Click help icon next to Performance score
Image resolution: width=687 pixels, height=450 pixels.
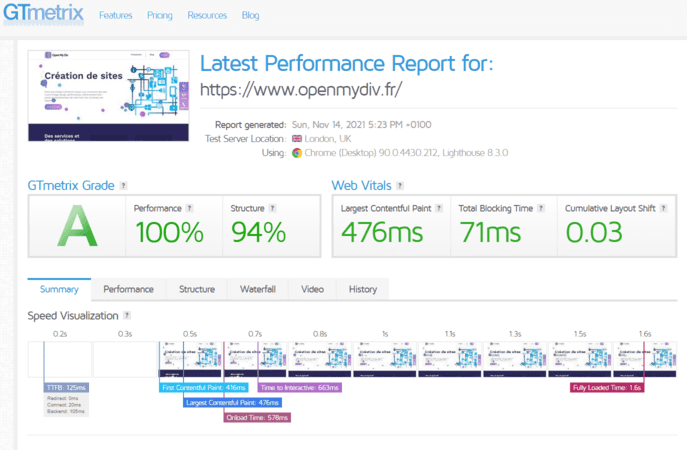point(190,208)
